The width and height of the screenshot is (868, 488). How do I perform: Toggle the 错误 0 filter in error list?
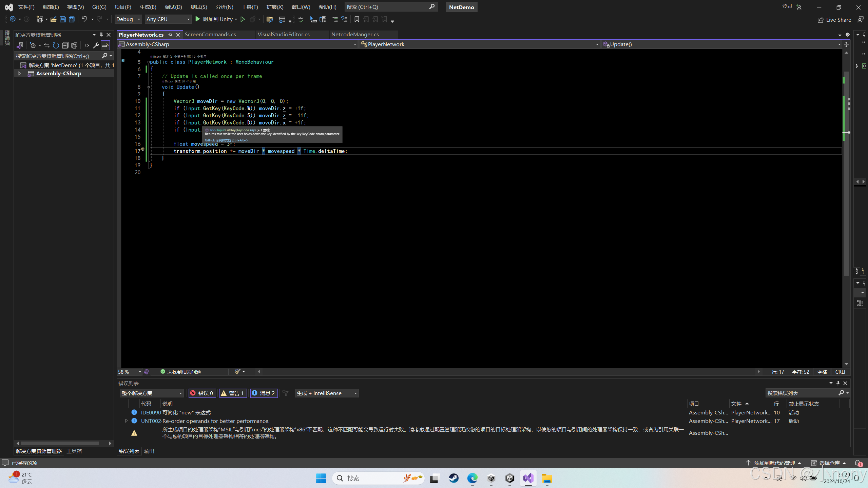pos(202,393)
